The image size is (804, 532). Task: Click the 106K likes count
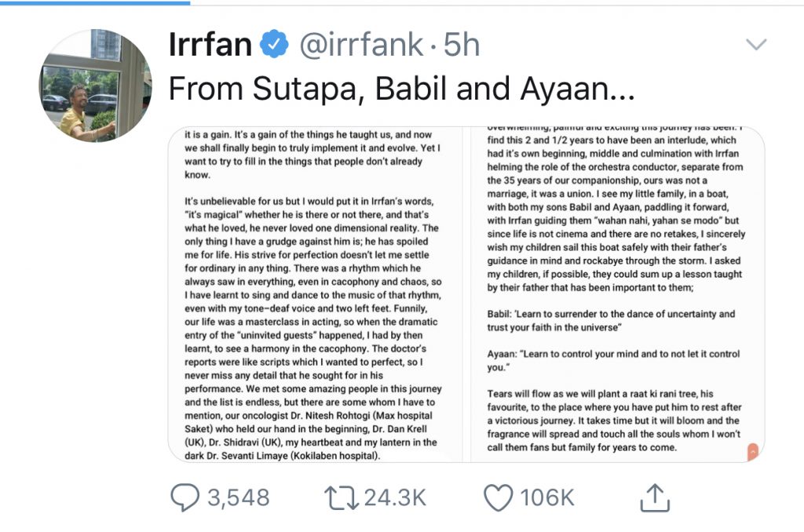(547, 497)
